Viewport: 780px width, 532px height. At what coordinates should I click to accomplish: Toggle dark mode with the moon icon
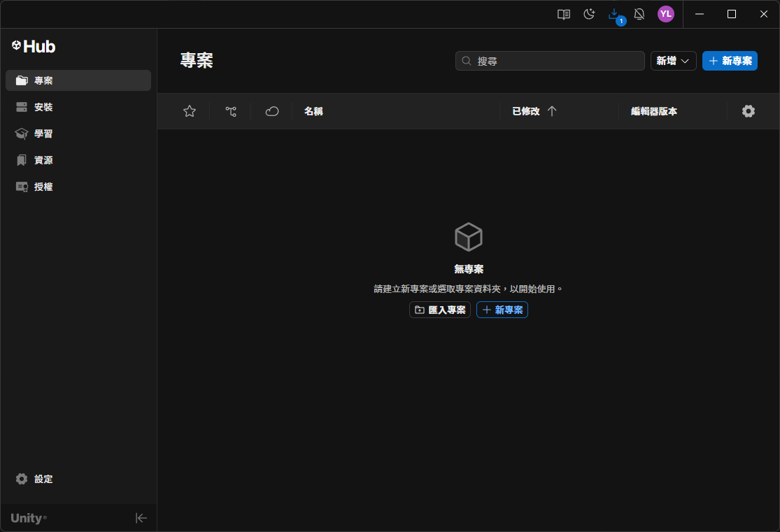click(x=589, y=13)
